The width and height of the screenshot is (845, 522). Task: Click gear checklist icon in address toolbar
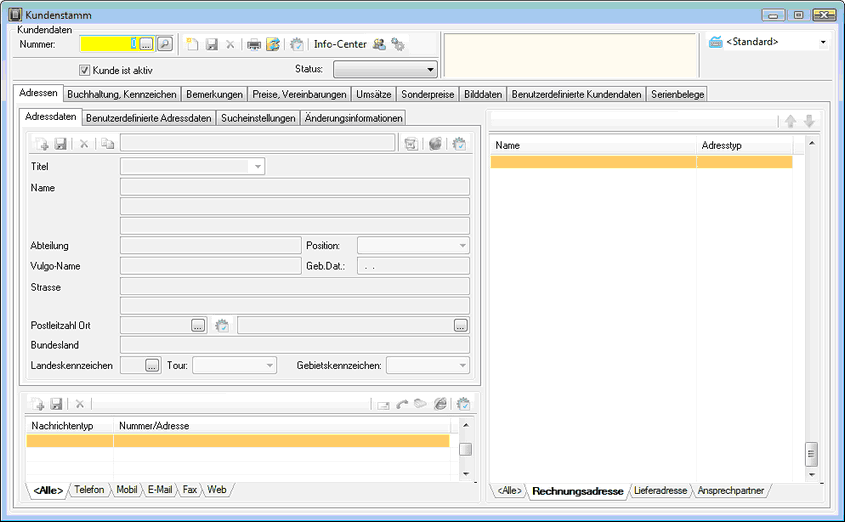(x=459, y=144)
